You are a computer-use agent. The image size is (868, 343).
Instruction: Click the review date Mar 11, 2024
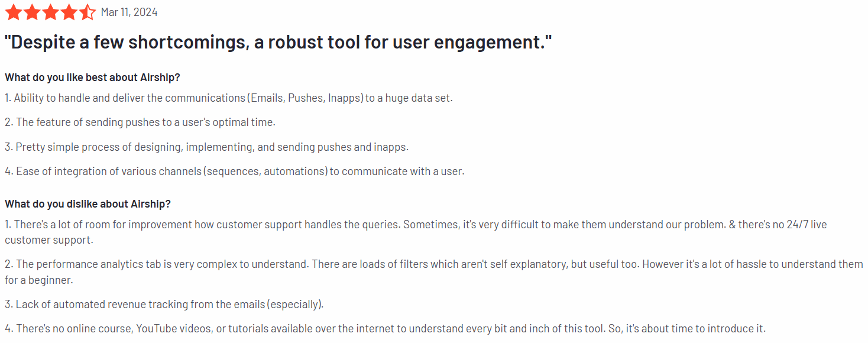point(129,12)
